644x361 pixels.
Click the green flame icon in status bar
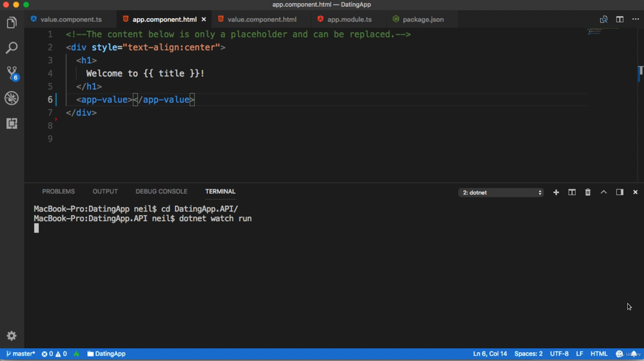click(77, 354)
